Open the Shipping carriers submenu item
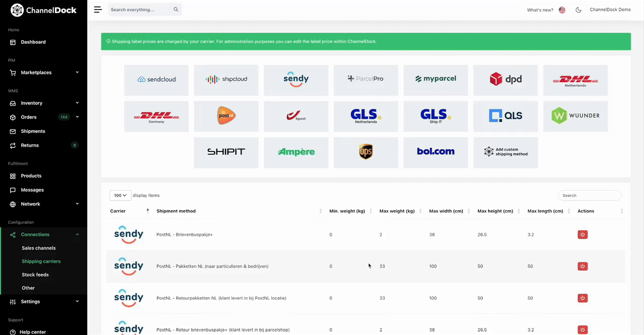 coord(41,262)
